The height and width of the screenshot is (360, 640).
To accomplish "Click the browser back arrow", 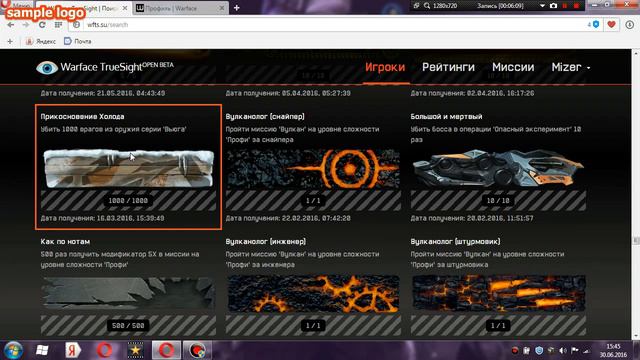I will point(11,25).
